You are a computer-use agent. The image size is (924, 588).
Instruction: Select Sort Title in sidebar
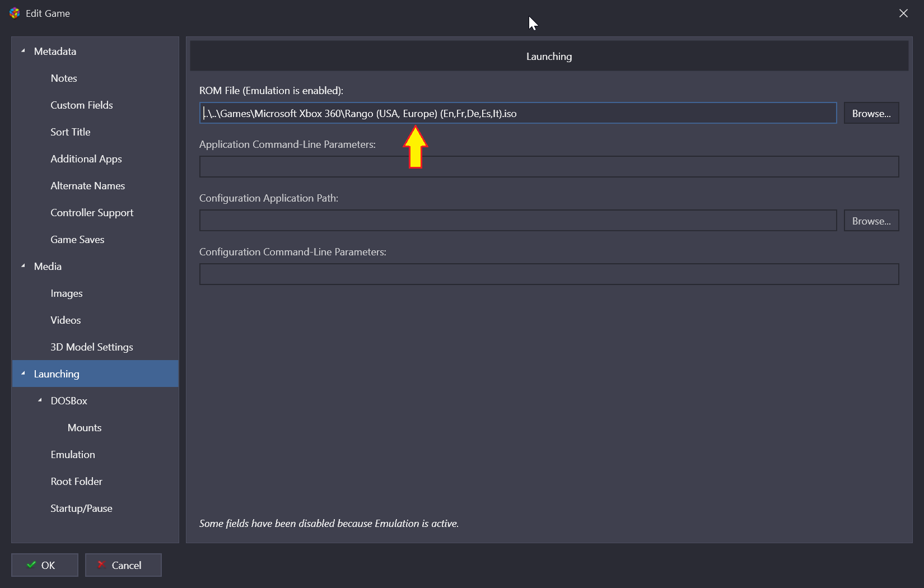[71, 132]
